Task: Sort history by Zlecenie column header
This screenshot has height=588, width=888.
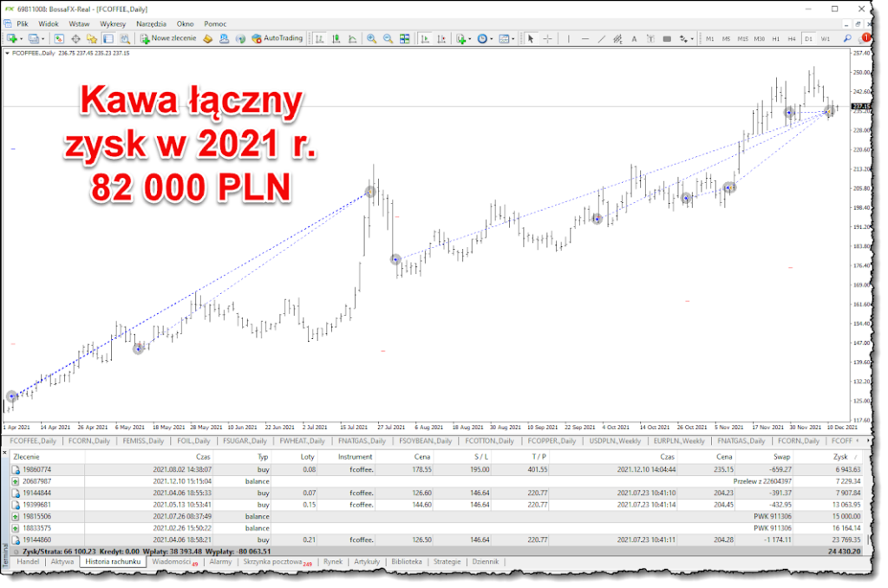Action: (26, 456)
